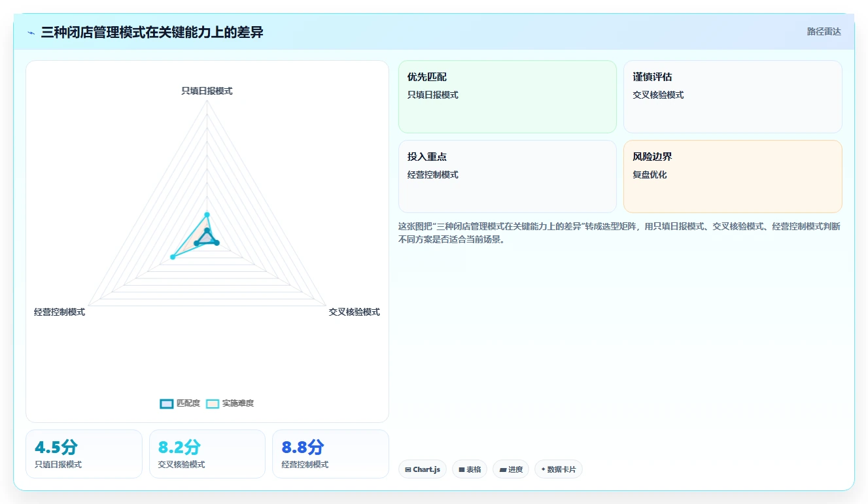Select the 进度 tag chip
868x504 pixels.
coord(511,469)
